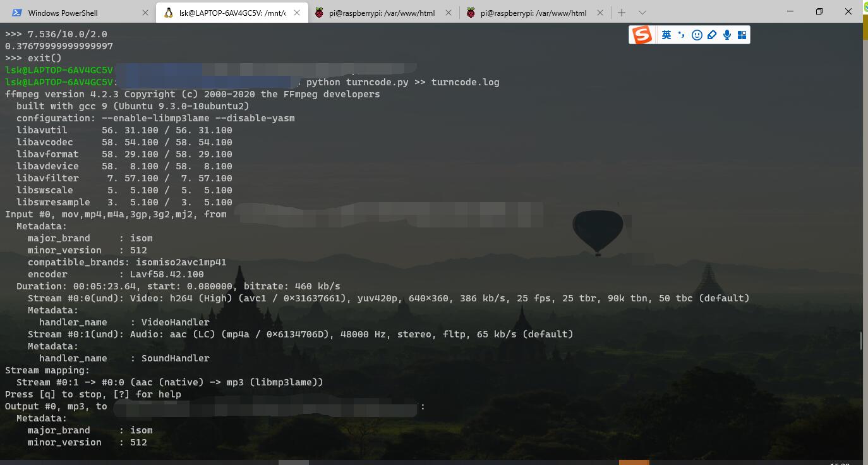Image resolution: width=868 pixels, height=465 pixels.
Task: Expand the terminal profiles dropdown chevron
Action: (x=642, y=13)
